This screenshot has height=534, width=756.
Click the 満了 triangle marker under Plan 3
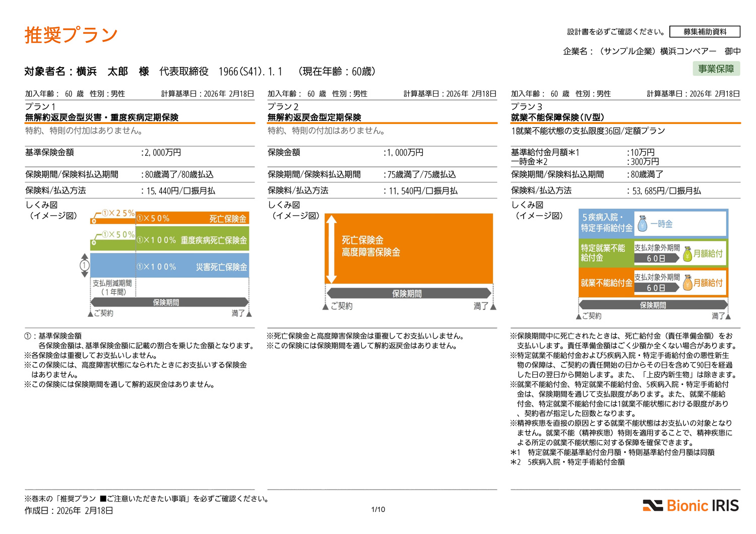click(x=728, y=316)
